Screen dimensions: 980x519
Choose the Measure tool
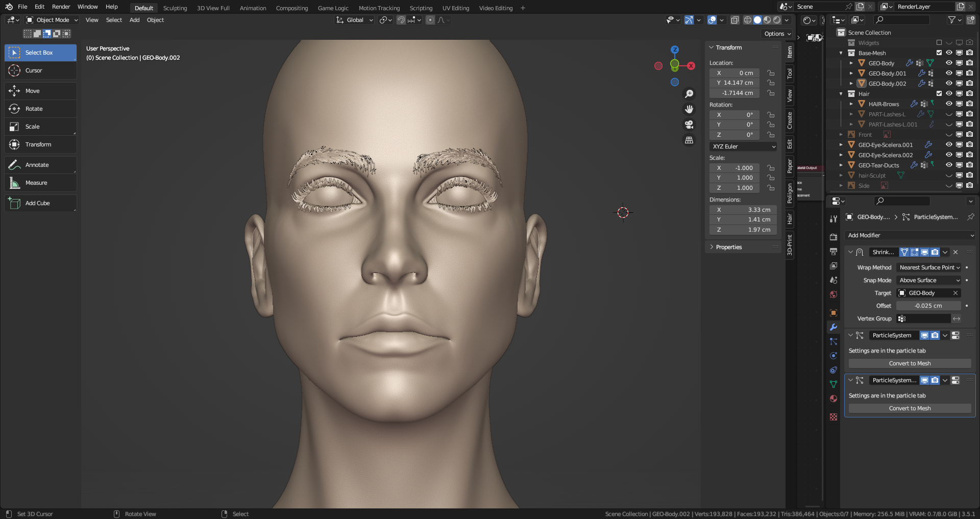click(40, 183)
